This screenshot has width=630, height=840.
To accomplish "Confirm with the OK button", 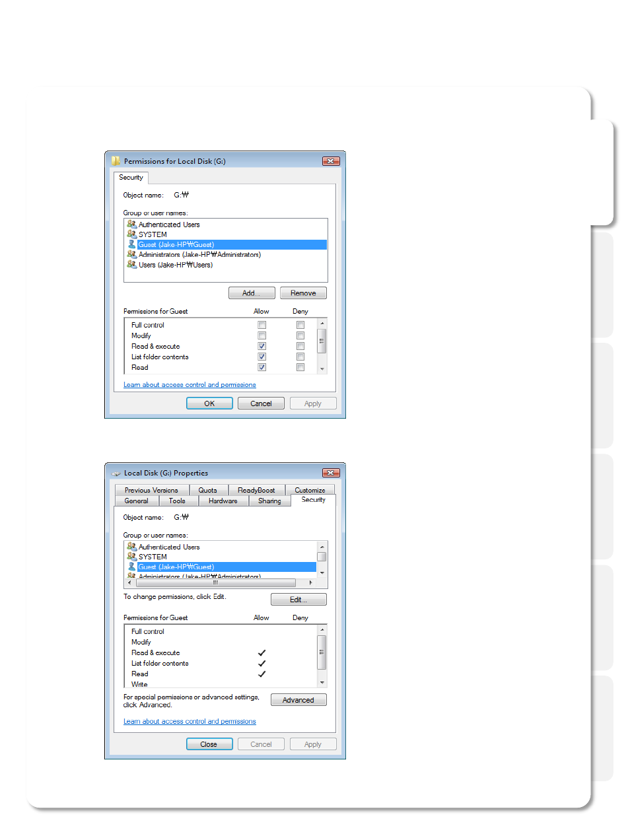I will (209, 403).
